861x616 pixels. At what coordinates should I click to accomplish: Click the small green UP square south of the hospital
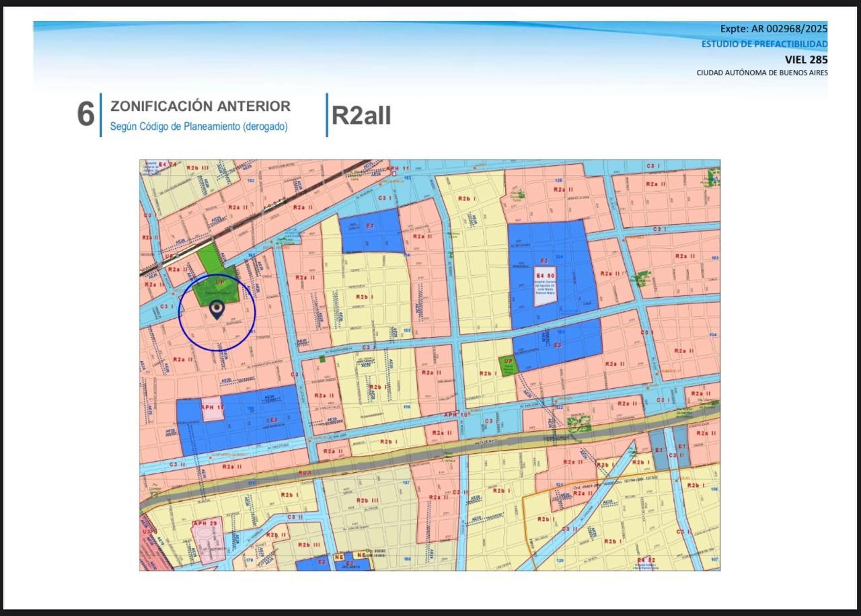[x=509, y=366]
